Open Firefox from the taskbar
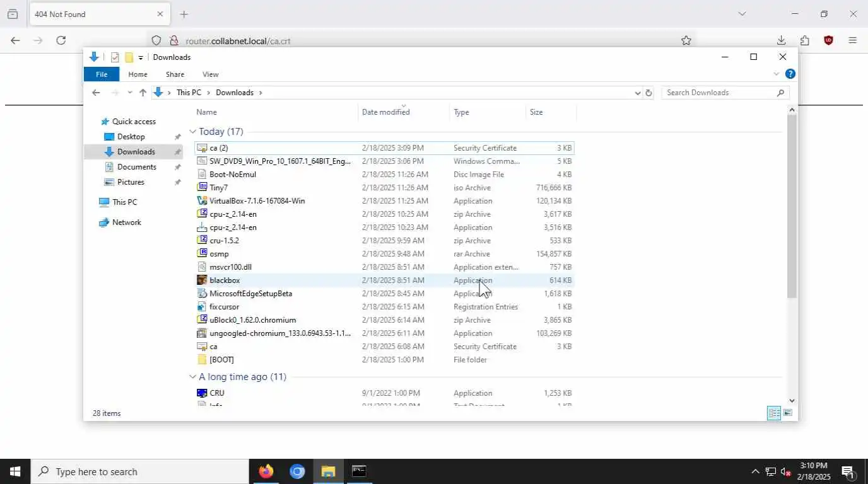 266,471
